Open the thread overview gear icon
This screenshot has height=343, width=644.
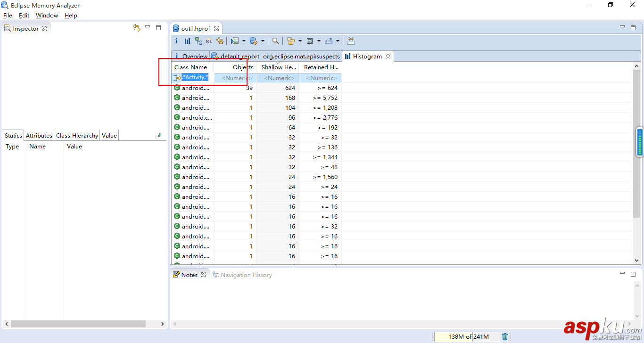(220, 41)
